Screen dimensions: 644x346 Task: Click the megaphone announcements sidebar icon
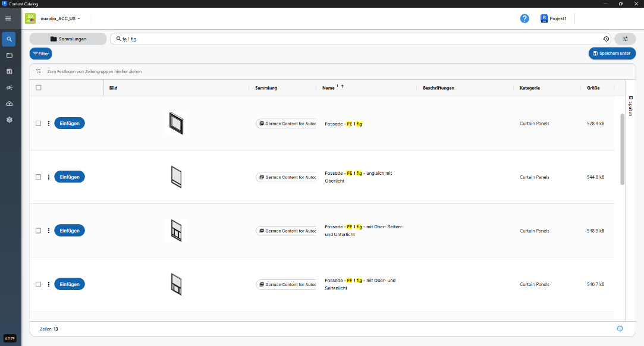9,87
